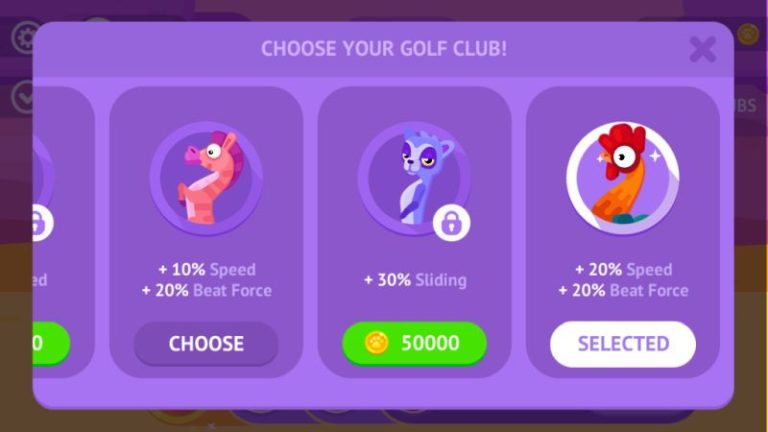
Task: Select the pink zebra golf club avatar
Action: coord(206,178)
